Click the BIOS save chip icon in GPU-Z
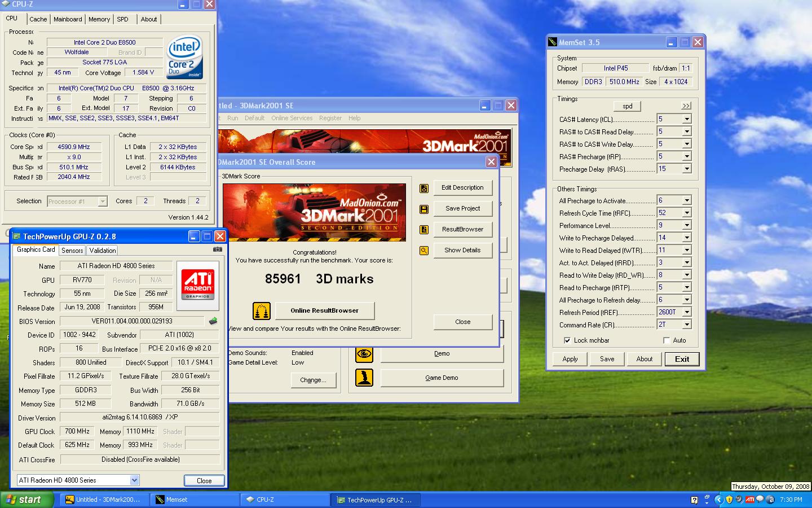Screen dimensions: 812x508 coord(213,321)
